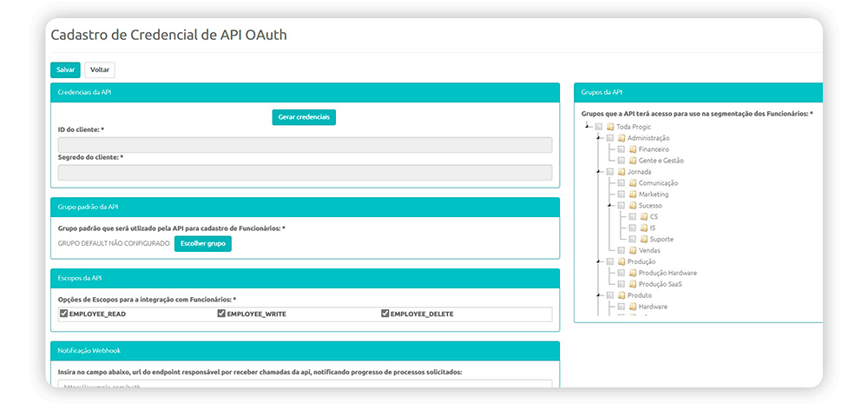Tick the Financeiro checkbox
The width and height of the screenshot is (868, 410).
click(621, 149)
